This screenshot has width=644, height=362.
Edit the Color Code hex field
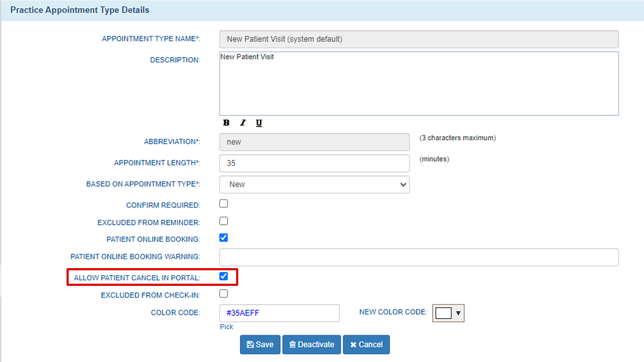click(x=280, y=313)
